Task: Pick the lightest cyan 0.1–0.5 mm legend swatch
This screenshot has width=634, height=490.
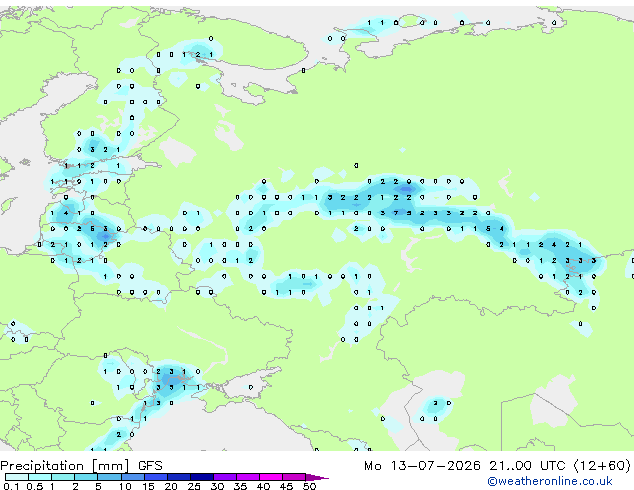Action: [x=17, y=477]
